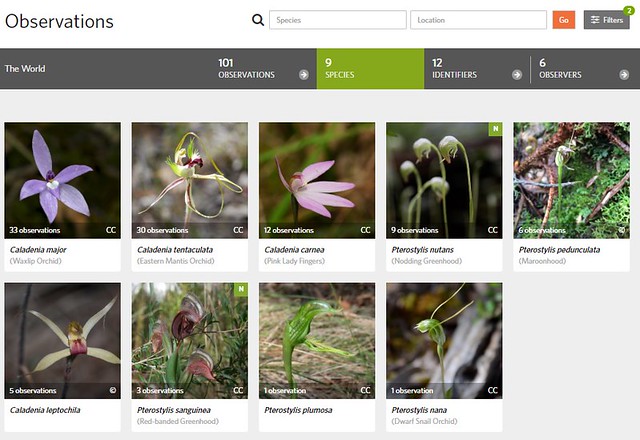The height and width of the screenshot is (440, 640).
Task: Focus the Species search field
Action: coord(337,20)
